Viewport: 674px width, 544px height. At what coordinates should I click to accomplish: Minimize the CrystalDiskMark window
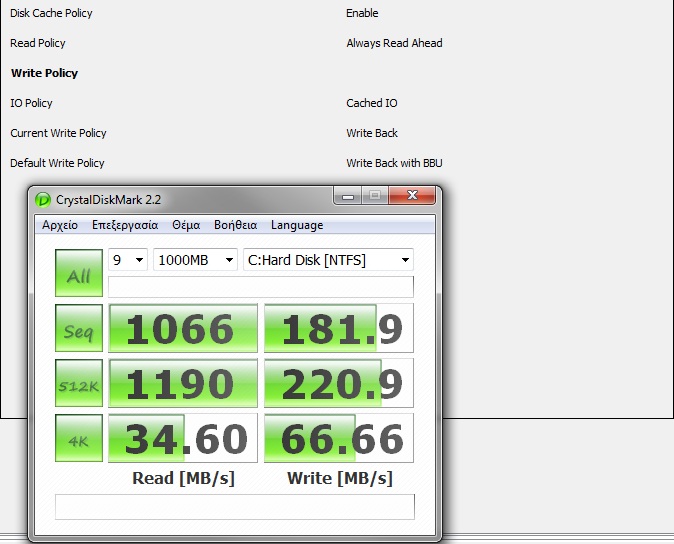[348, 196]
